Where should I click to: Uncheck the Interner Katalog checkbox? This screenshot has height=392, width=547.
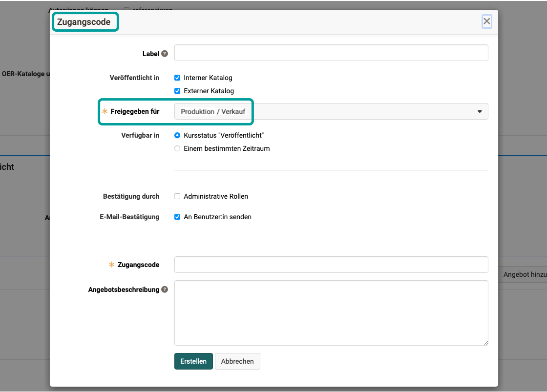177,78
